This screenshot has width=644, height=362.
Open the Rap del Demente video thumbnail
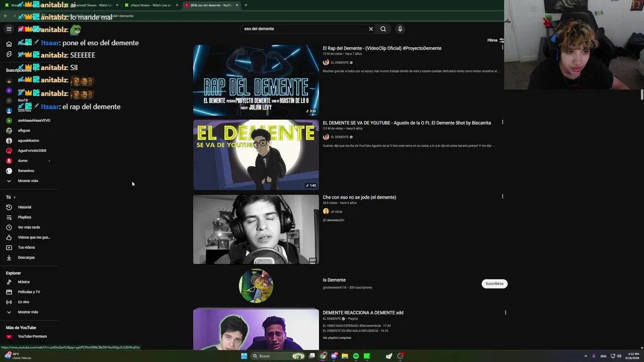point(256,80)
